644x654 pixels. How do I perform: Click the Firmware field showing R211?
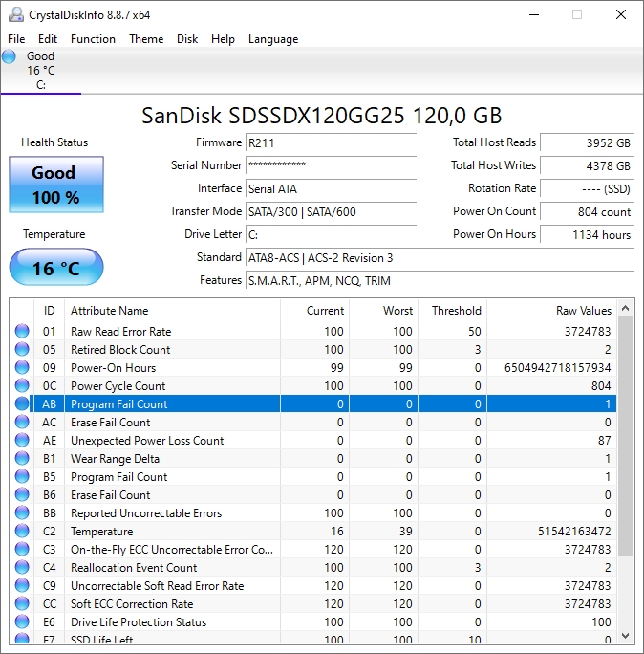(332, 142)
